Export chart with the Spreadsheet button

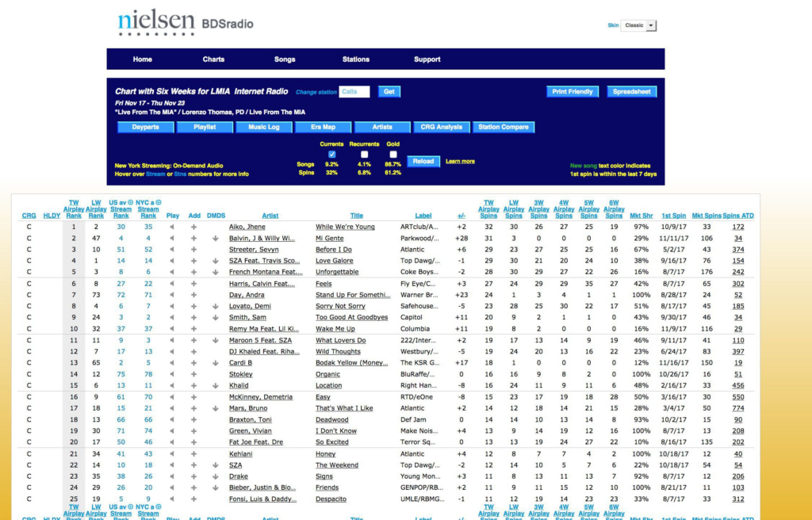[632, 92]
